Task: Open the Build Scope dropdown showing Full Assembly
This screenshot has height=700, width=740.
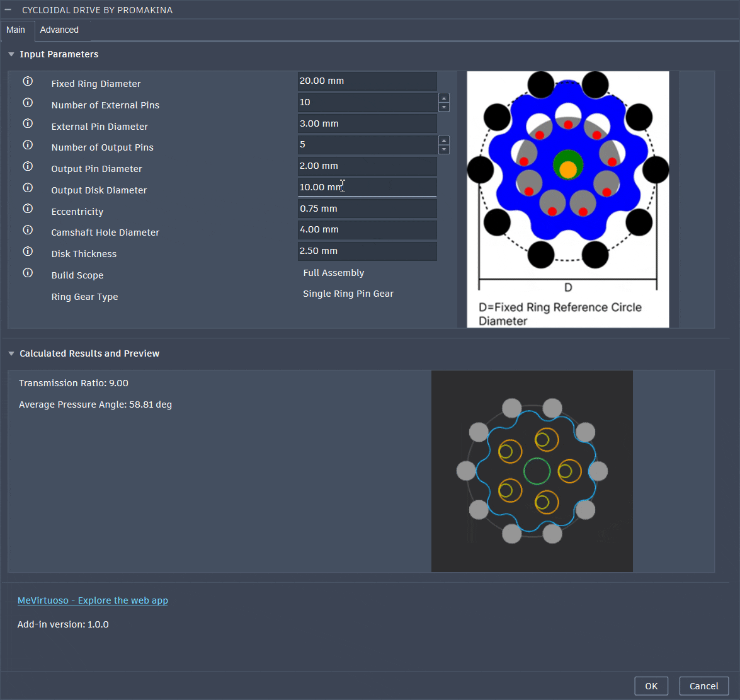Action: point(333,272)
